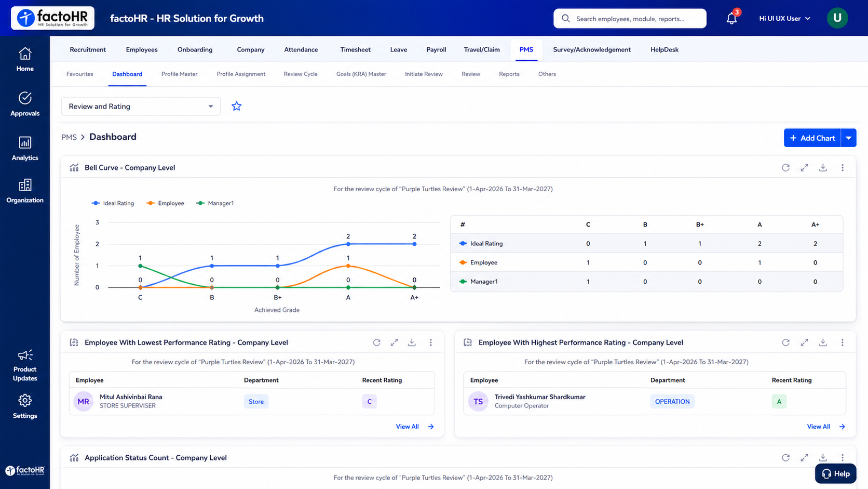Viewport: 868px width, 489px height.
Task: Download the Highest Performance Rating card
Action: (x=823, y=342)
